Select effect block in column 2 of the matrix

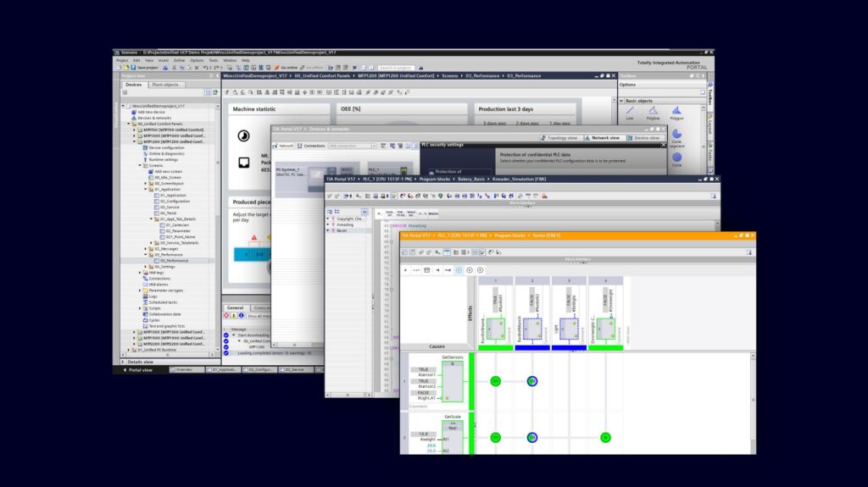pos(532,329)
